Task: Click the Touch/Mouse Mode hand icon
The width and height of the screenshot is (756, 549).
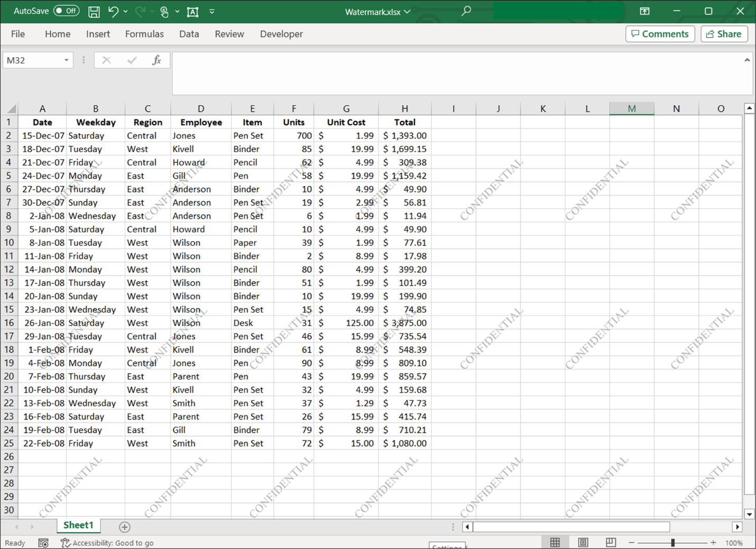Action: pyautogui.click(x=164, y=12)
